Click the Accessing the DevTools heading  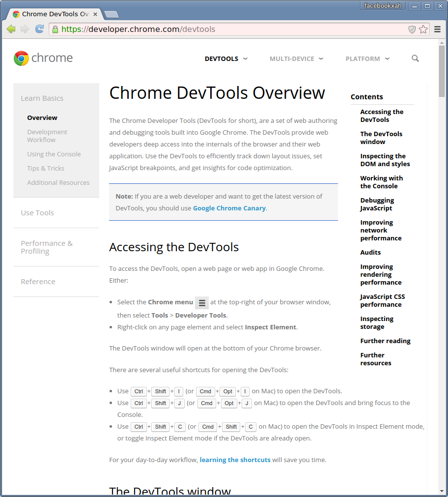tap(174, 247)
